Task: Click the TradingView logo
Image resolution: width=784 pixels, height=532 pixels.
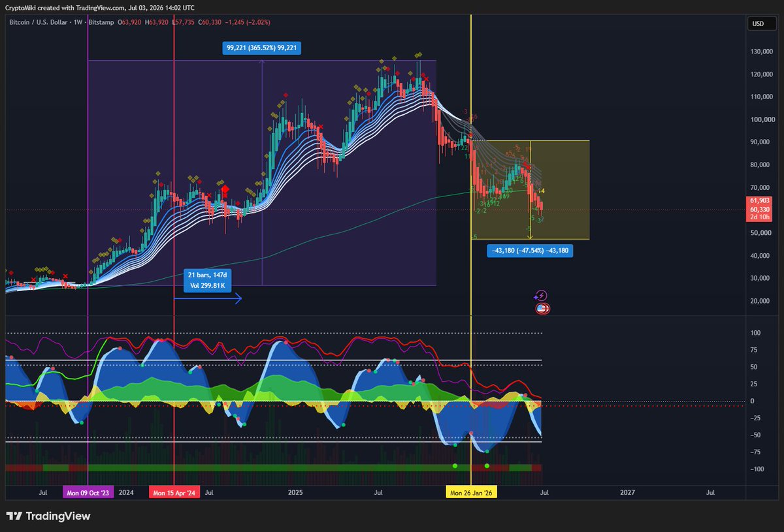Action: (x=48, y=516)
